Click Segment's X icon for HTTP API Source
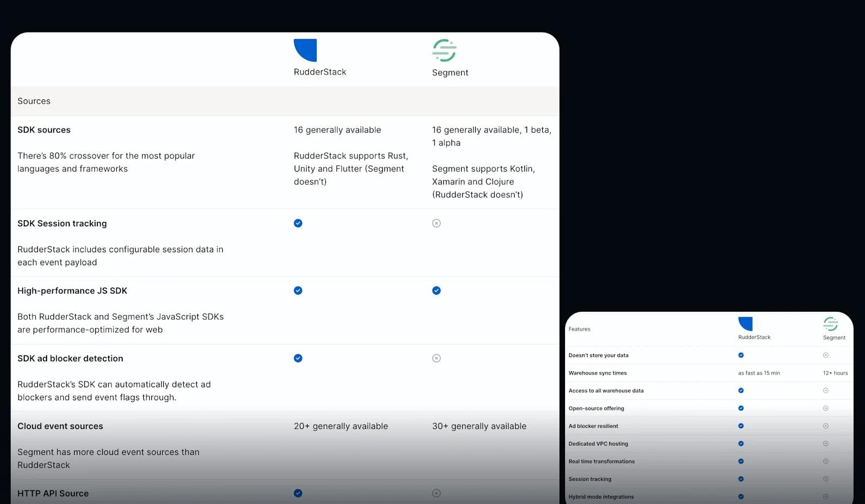 pos(436,493)
